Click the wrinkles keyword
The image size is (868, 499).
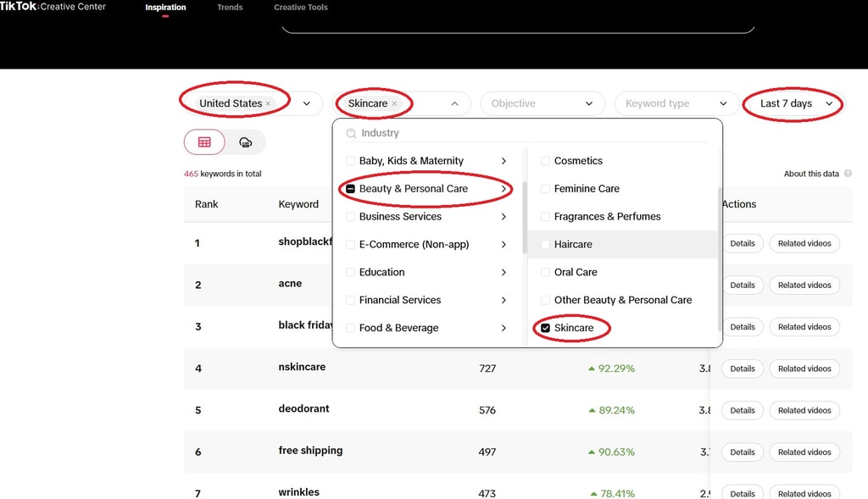tap(299, 492)
